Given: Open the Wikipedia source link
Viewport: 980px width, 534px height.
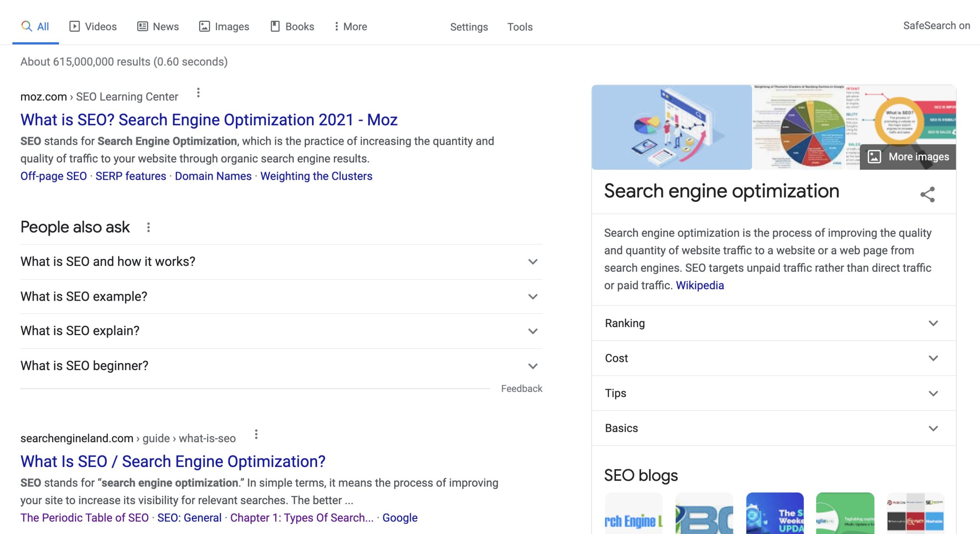Looking at the screenshot, I should [700, 285].
